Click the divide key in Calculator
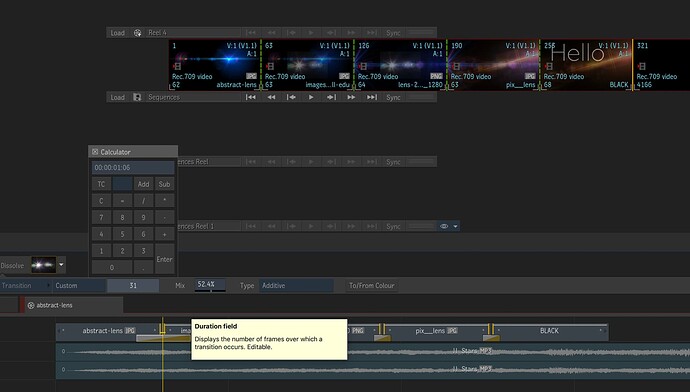Screen dimensions: 690x392 pos(143,201)
